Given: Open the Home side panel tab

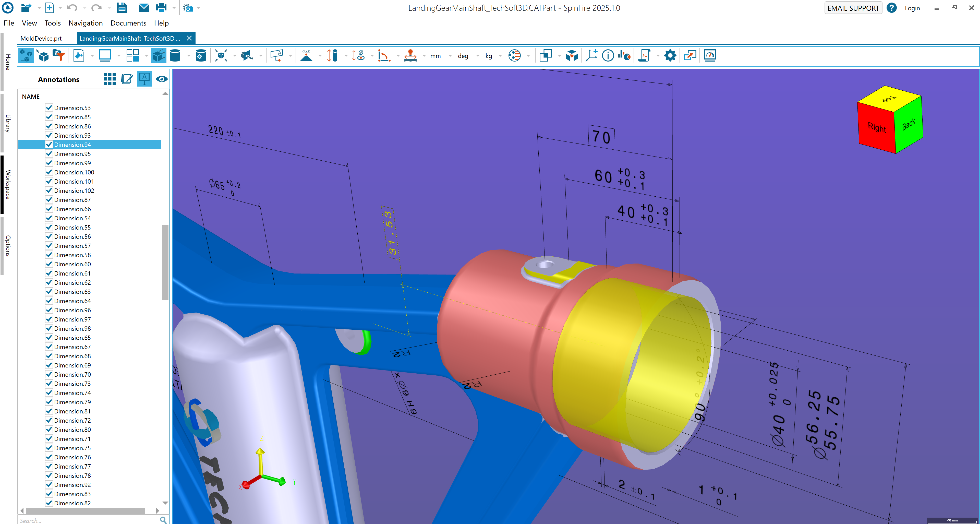Looking at the screenshot, I should click(x=8, y=62).
